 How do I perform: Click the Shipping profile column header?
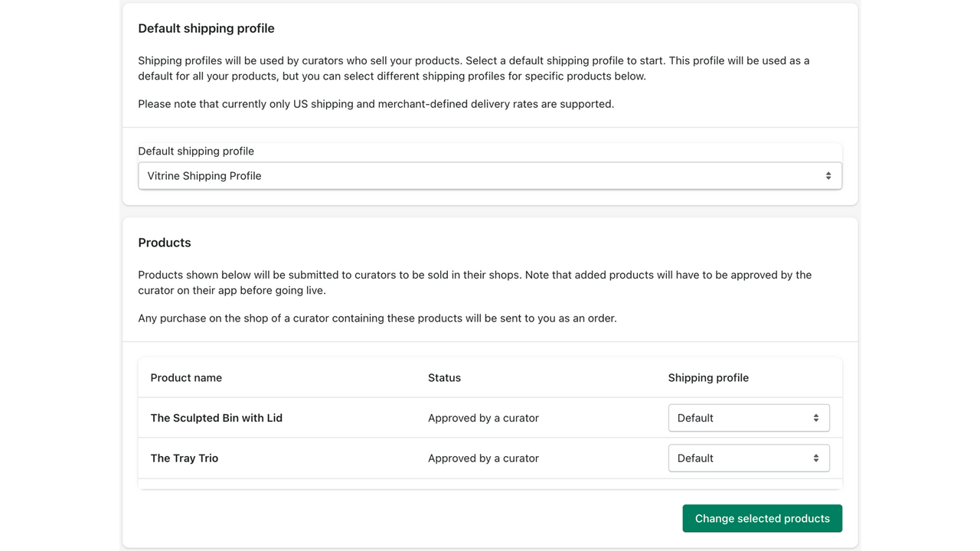[708, 377]
